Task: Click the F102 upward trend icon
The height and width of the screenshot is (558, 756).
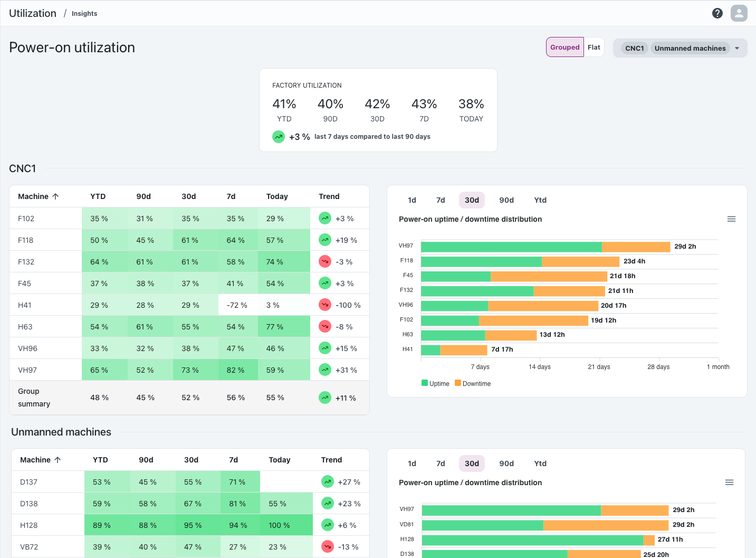Action: point(325,218)
